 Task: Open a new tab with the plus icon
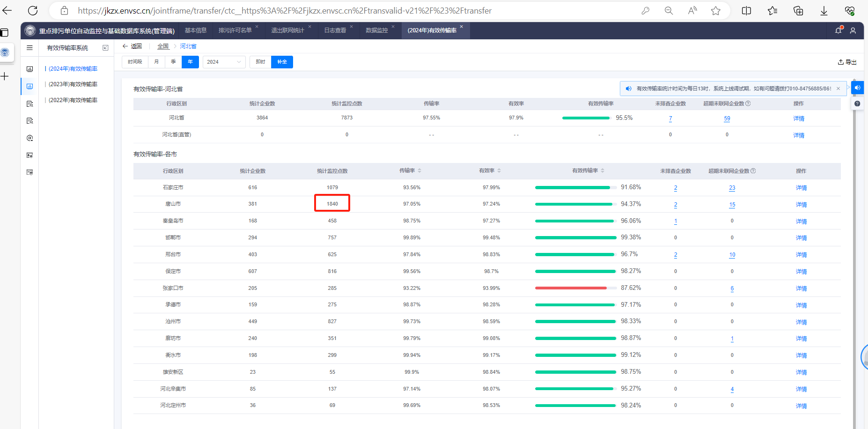click(4, 76)
